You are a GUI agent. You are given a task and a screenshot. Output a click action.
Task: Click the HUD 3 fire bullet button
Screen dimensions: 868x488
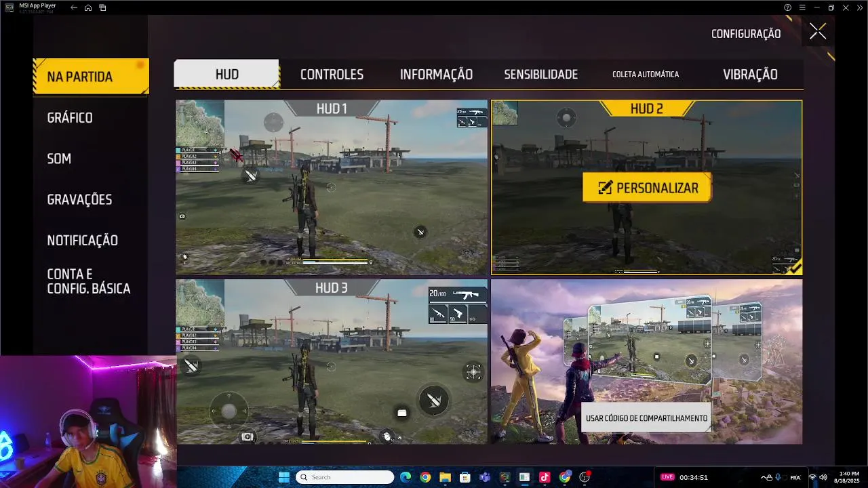(434, 400)
